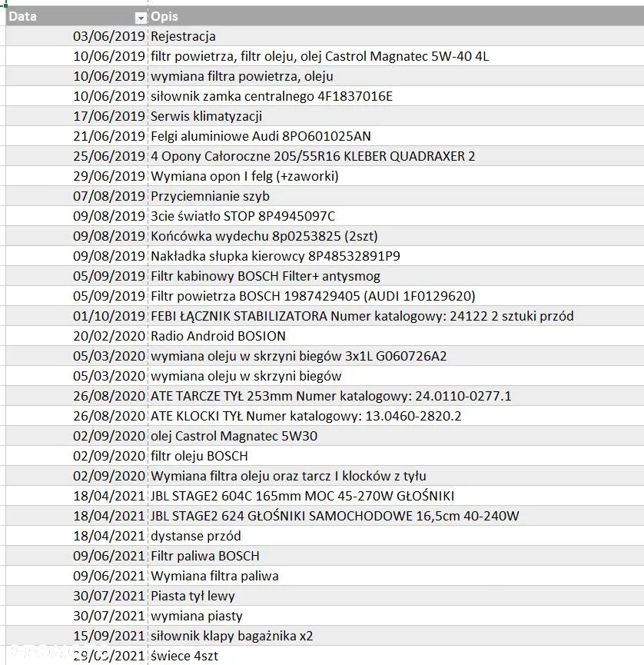Select the Rejestracja cell
Screen dimensions: 644x665
pos(184,36)
